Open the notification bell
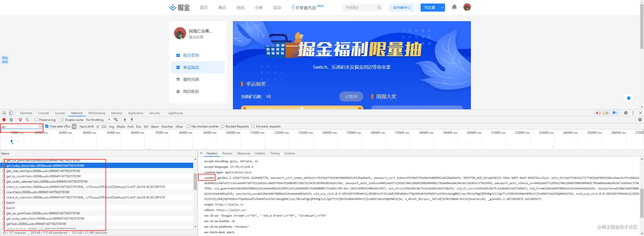 coord(454,7)
